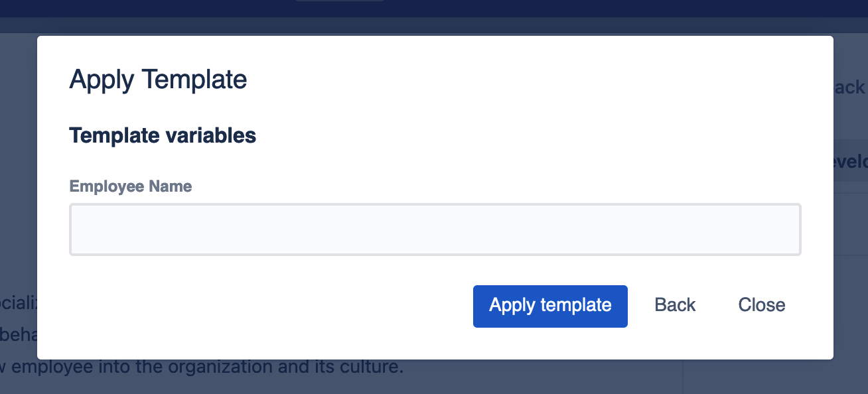The image size is (868, 394).
Task: Confirm by clicking Apply template
Action: [x=550, y=306]
